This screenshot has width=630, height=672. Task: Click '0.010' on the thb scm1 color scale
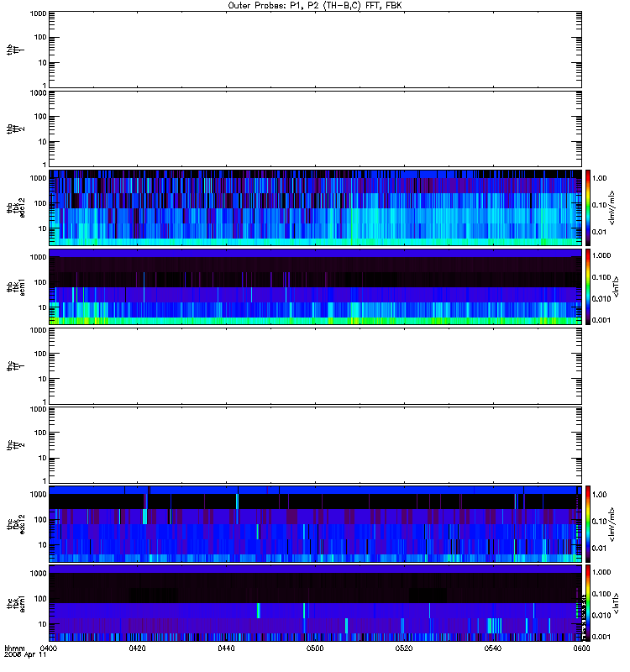(x=601, y=299)
